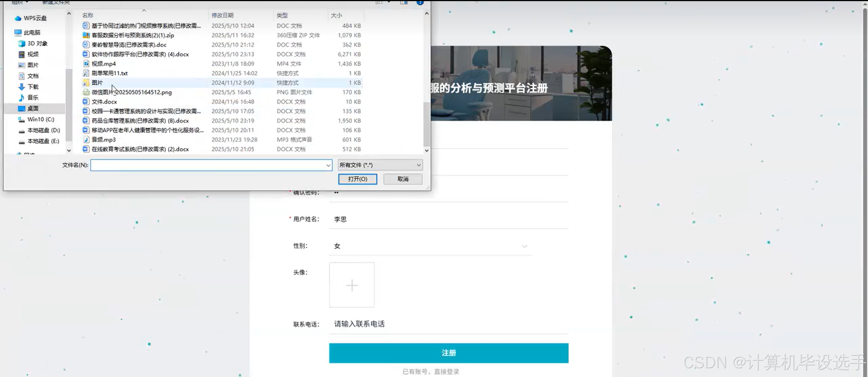Click navigation pane scrollbar down arrow
Image resolution: width=868 pixels, height=377 pixels.
tap(69, 150)
